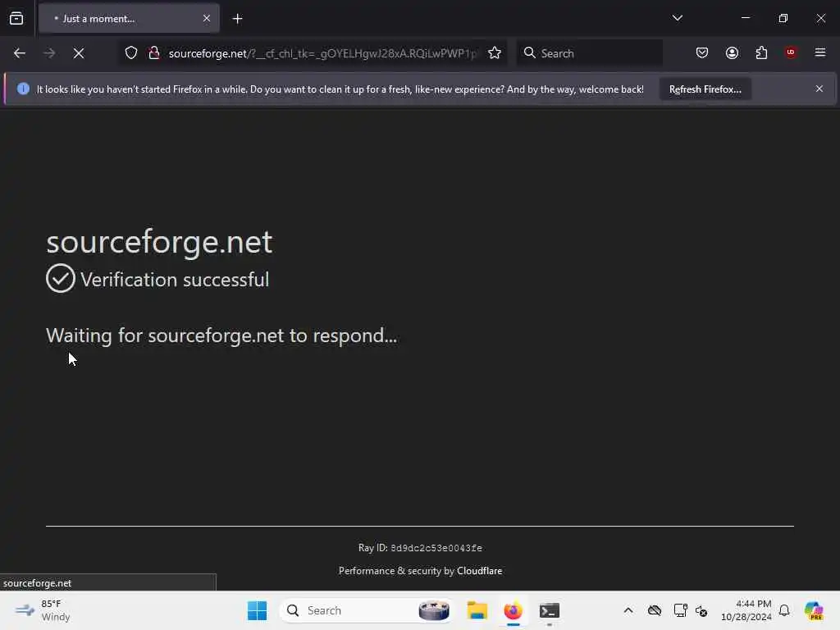Open the Firefox application hamburger menu
The image size is (840, 630).
[820, 52]
